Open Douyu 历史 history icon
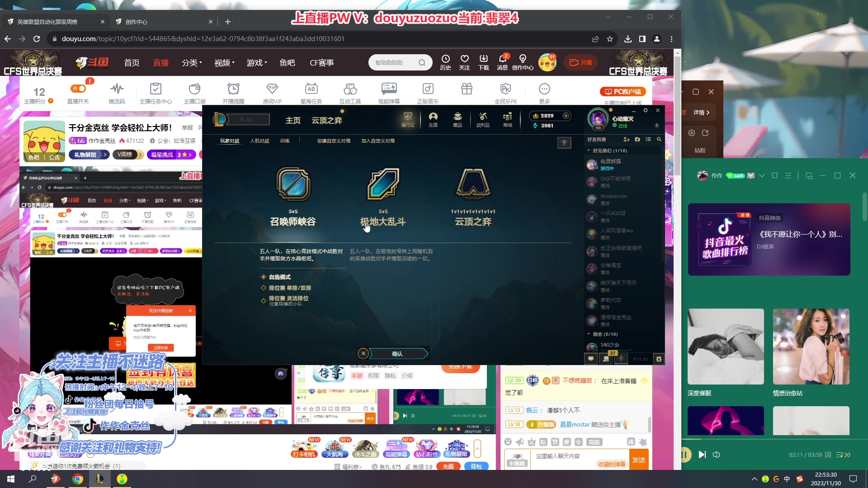This screenshot has width=868, height=488. coord(445,62)
